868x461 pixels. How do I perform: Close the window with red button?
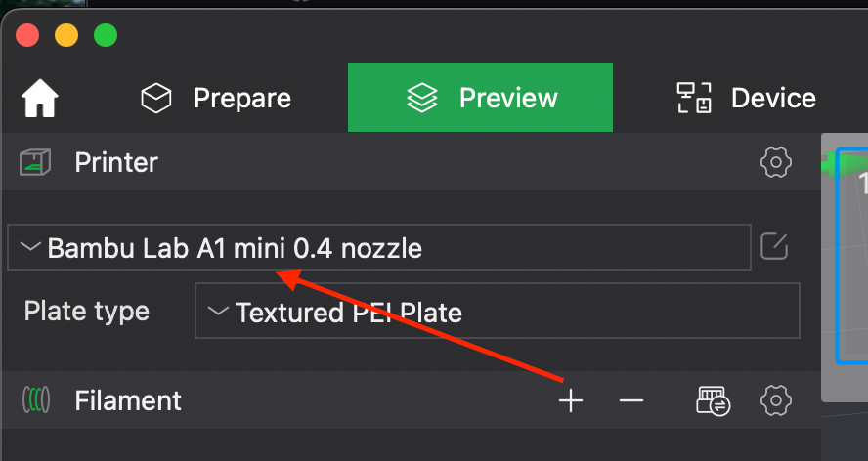click(x=27, y=36)
